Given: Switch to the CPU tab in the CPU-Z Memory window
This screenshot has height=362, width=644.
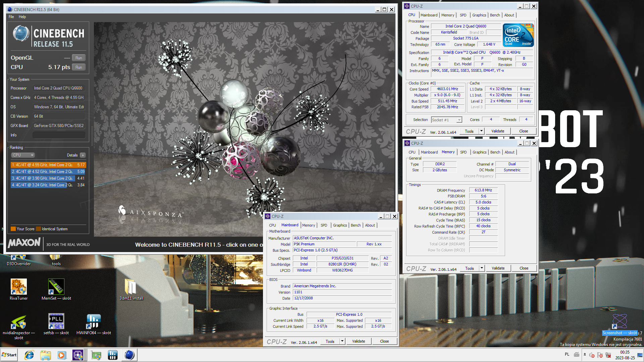Looking at the screenshot, I should click(x=412, y=152).
